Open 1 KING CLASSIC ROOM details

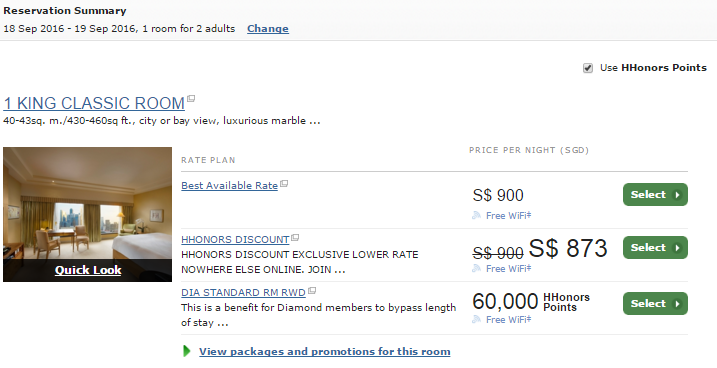click(x=94, y=103)
